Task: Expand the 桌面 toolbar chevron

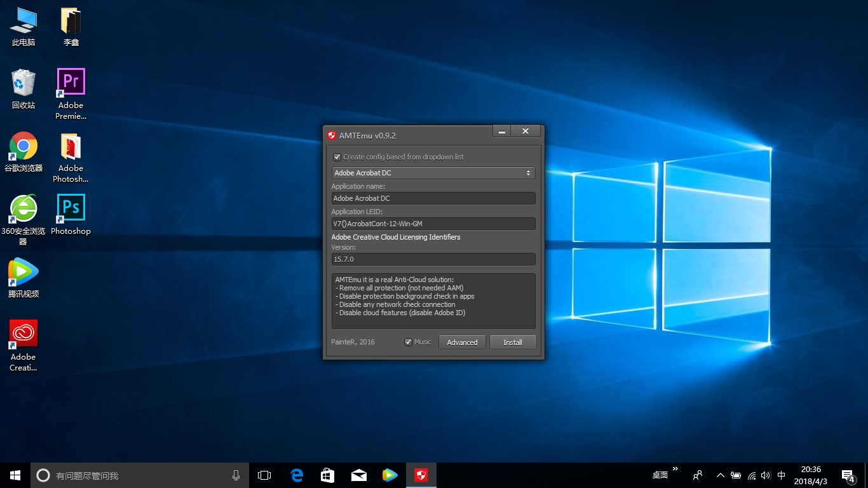Action: pyautogui.click(x=675, y=470)
